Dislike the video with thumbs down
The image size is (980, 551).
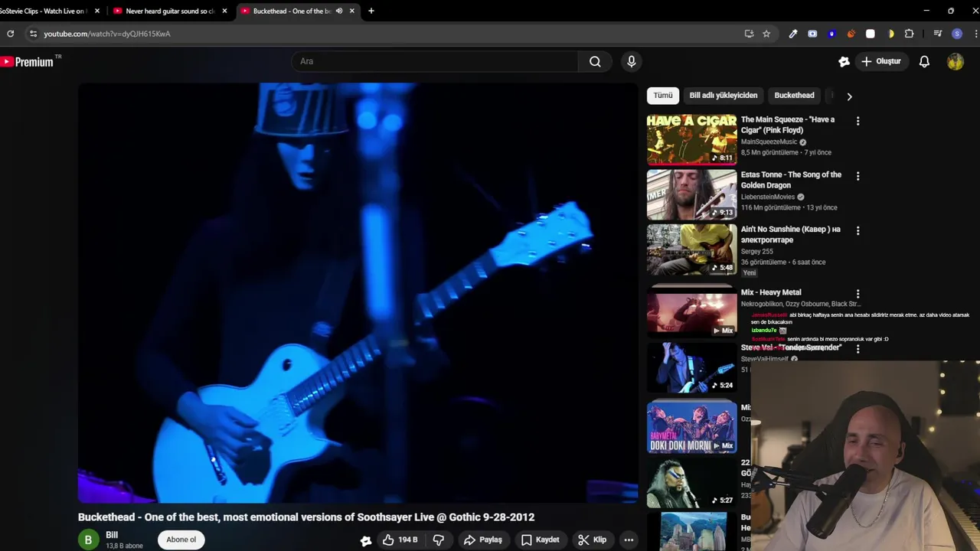click(x=439, y=540)
